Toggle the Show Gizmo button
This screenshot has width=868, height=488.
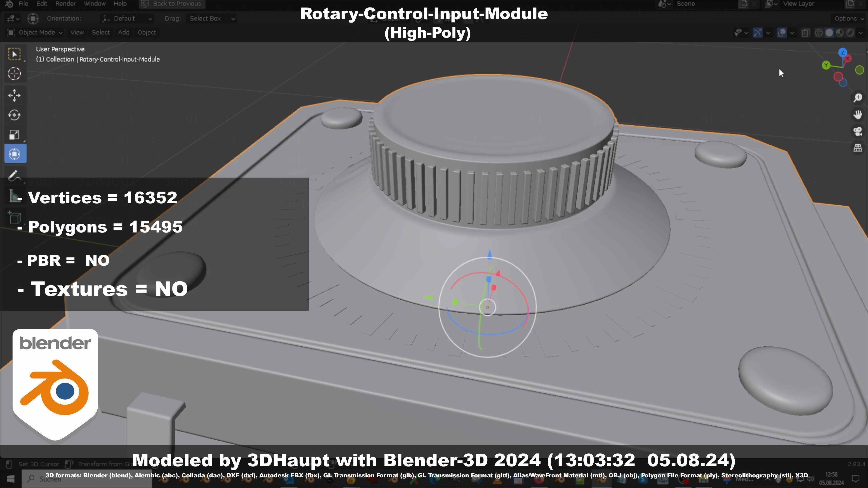(757, 33)
